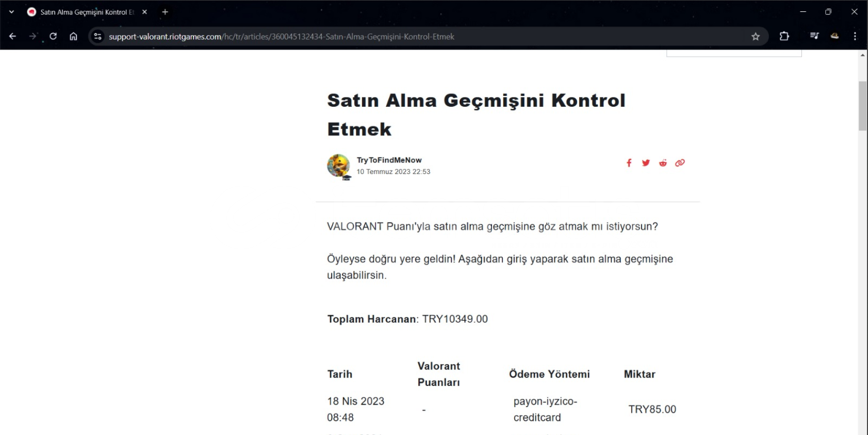Click the Toplam Harcanan TRY10349.00 text

tap(407, 319)
